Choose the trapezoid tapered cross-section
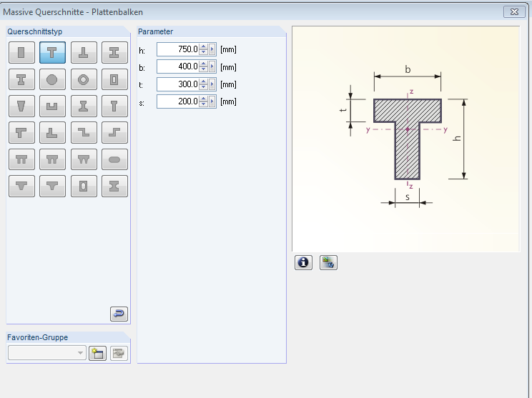532x398 pixels. point(21,106)
